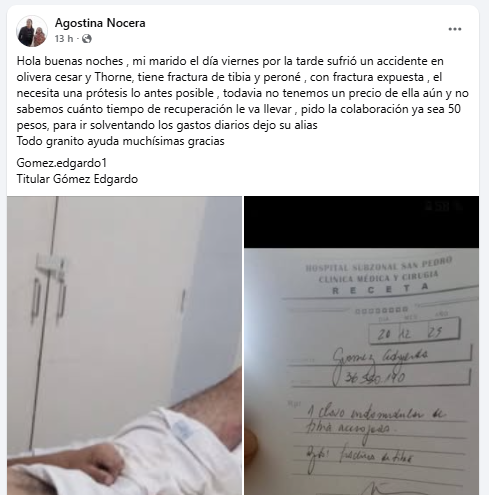Click the Titular Gómez Edgardo line

point(77,179)
